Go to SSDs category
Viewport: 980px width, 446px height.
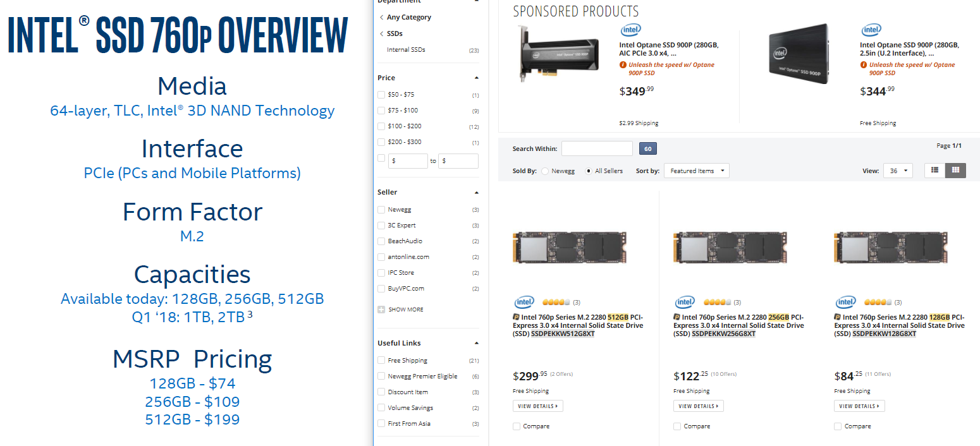pyautogui.click(x=395, y=33)
